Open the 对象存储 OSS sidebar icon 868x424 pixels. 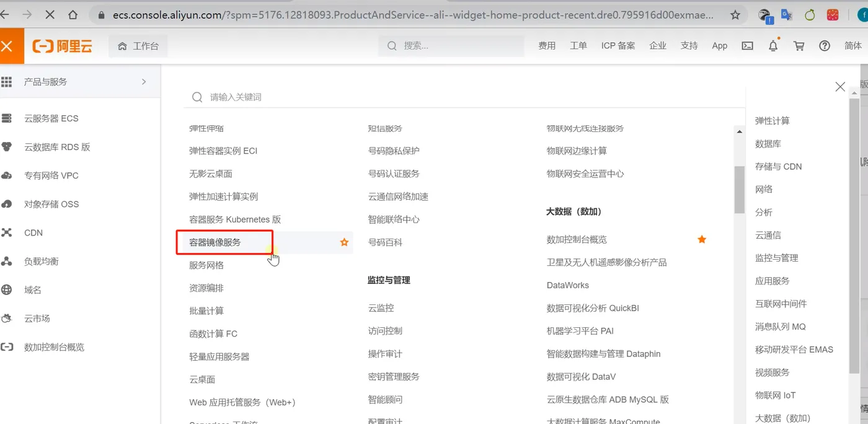point(7,204)
